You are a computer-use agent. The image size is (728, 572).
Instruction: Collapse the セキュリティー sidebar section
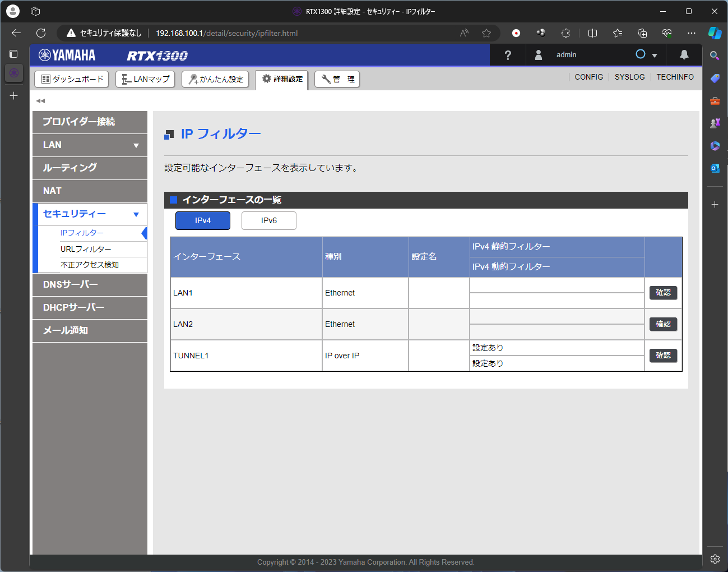(136, 214)
